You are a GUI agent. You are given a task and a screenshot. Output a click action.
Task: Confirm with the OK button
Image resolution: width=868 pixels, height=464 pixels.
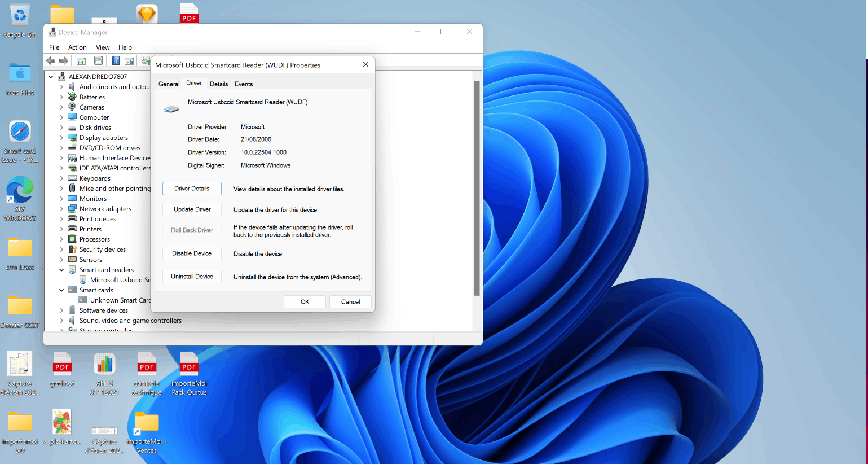tap(305, 302)
